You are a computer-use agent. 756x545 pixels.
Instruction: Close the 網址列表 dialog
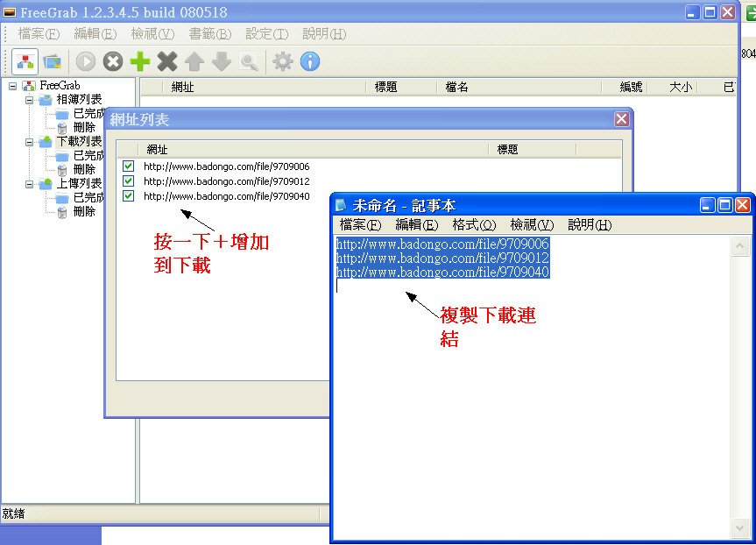click(x=621, y=119)
